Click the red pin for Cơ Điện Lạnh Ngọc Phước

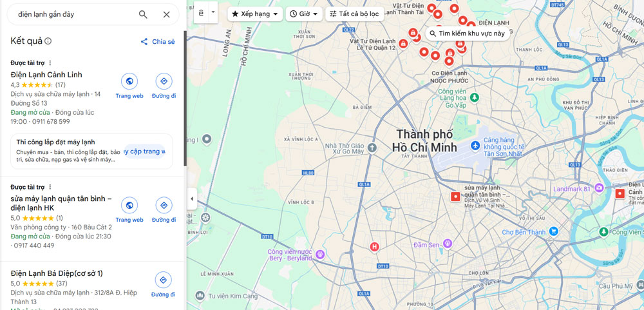(449, 61)
